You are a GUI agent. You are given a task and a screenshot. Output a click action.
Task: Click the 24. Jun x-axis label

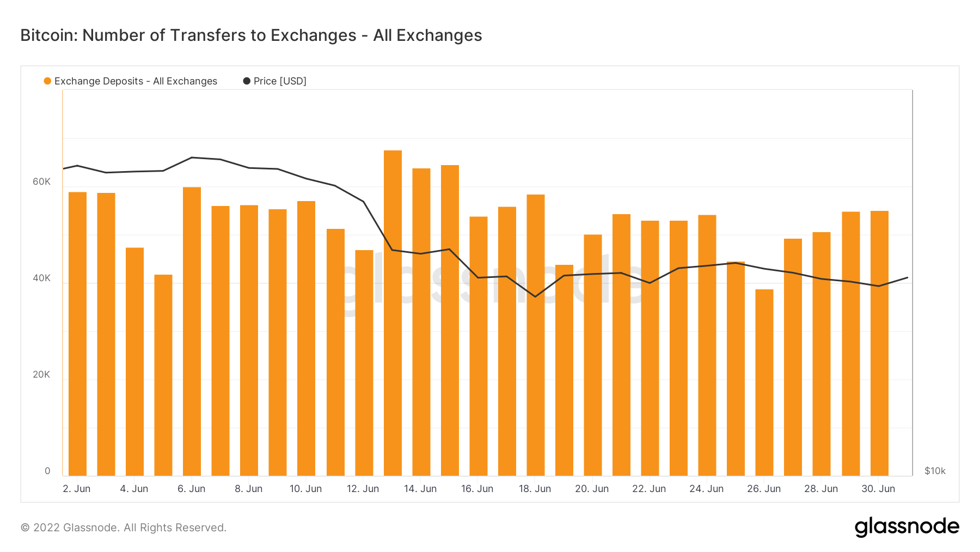pos(707,489)
